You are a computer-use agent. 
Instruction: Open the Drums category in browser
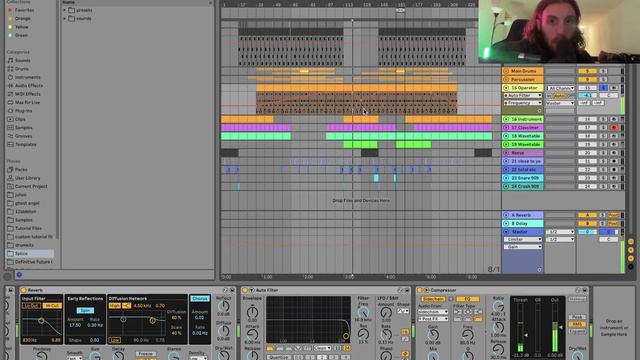22,69
